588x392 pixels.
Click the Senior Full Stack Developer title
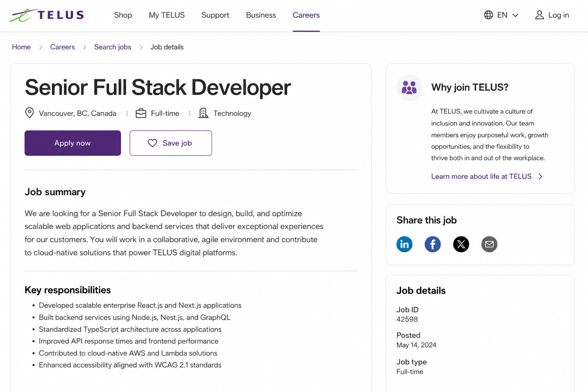click(158, 88)
